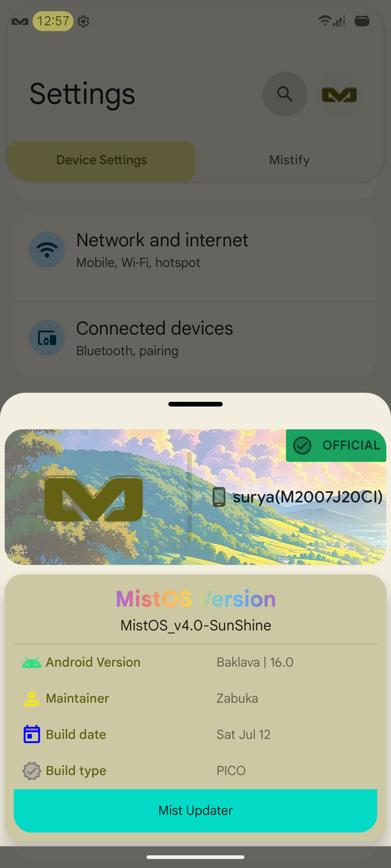Viewport: 391px width, 868px height.
Task: Tap the Connected devices icon
Action: click(x=47, y=338)
